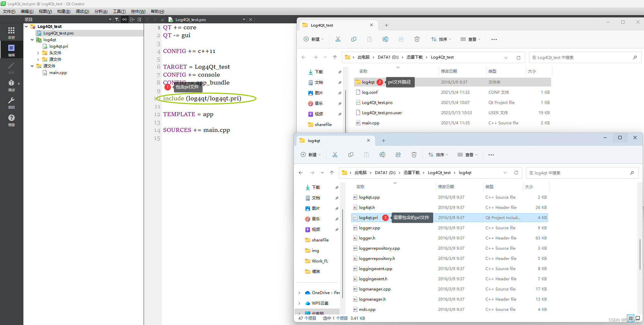The image size is (644, 325).
Task: Add new tab in Log4Qt_test explorer window
Action: (x=387, y=25)
